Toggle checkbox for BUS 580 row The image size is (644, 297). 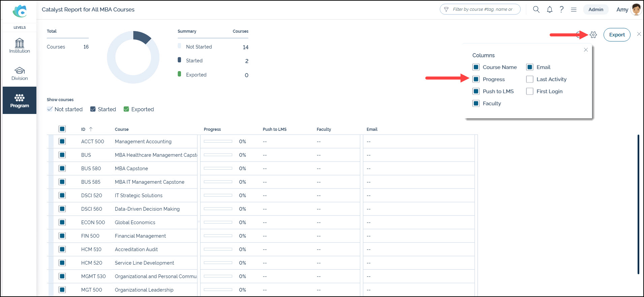pyautogui.click(x=62, y=168)
